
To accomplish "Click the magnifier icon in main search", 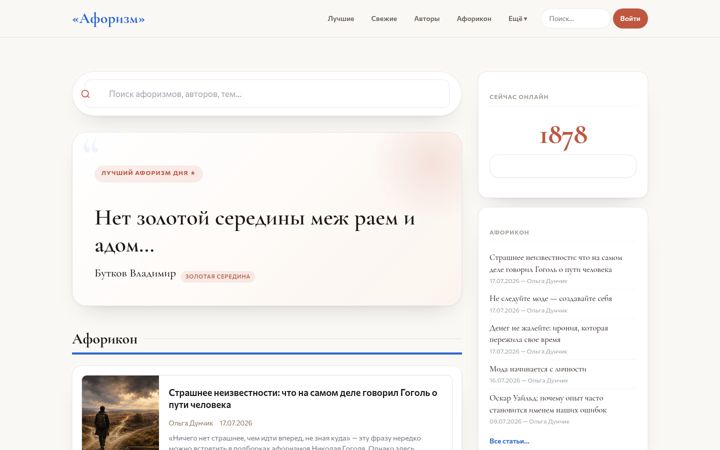I will (x=85, y=94).
